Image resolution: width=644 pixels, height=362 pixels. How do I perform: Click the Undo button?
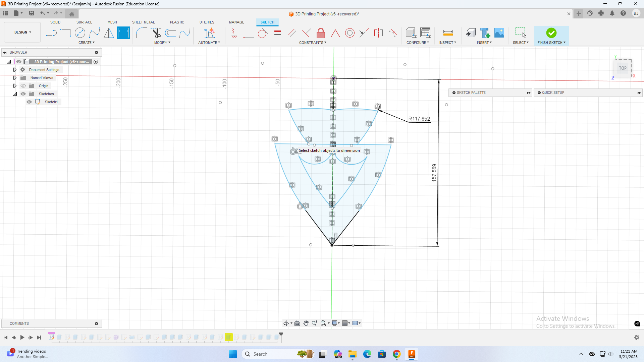43,13
